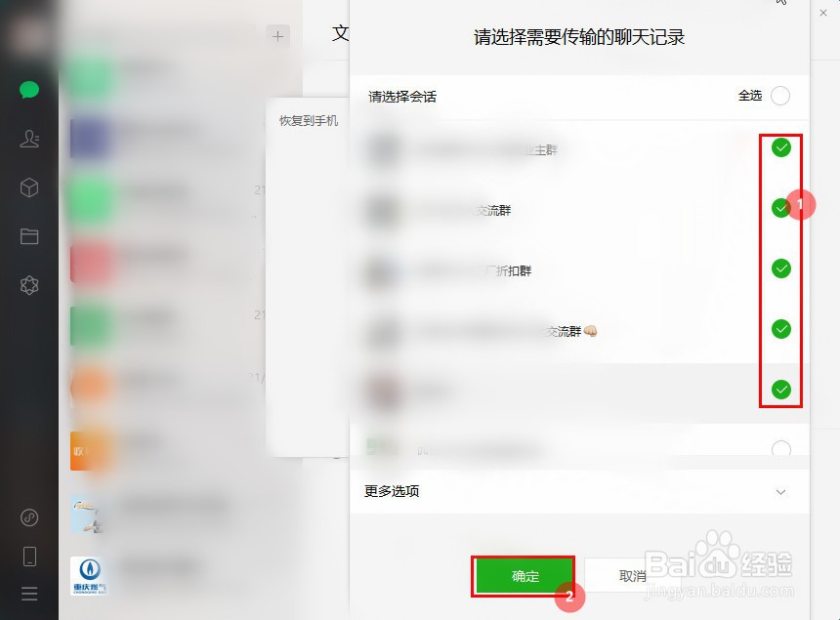The image size is (840, 620).
Task: Uncheck the conversation ending in 折扣群
Action: click(x=781, y=269)
